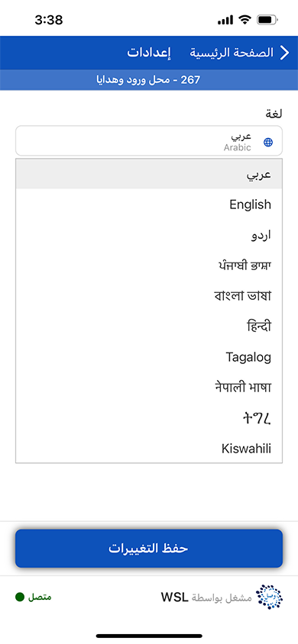Pick the Bengali বাংলা ভাষা option
298x644 pixels.
coord(149,295)
